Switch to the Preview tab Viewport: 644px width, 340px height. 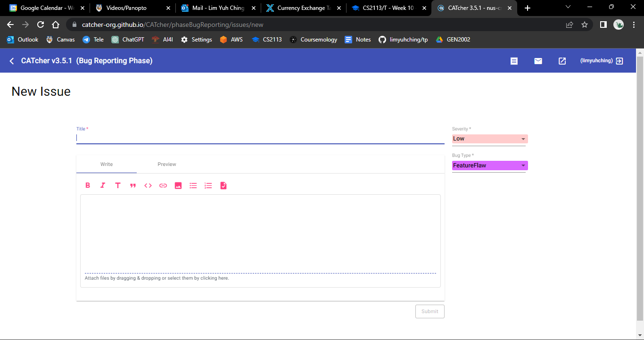(x=167, y=164)
